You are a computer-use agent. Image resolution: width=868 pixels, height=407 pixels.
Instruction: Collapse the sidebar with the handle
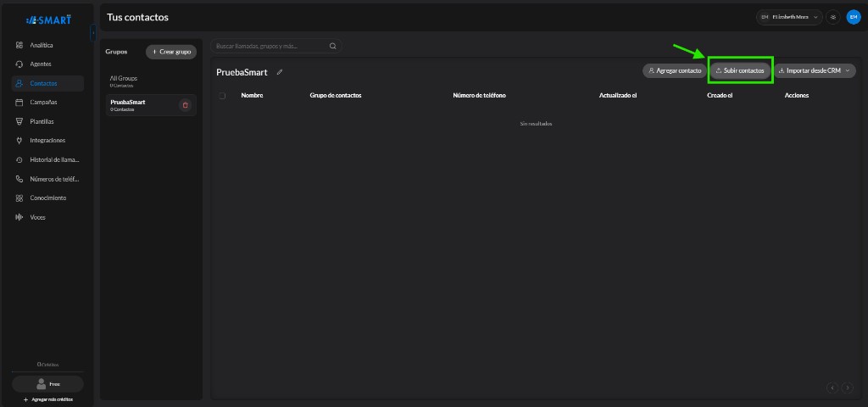pyautogui.click(x=93, y=33)
